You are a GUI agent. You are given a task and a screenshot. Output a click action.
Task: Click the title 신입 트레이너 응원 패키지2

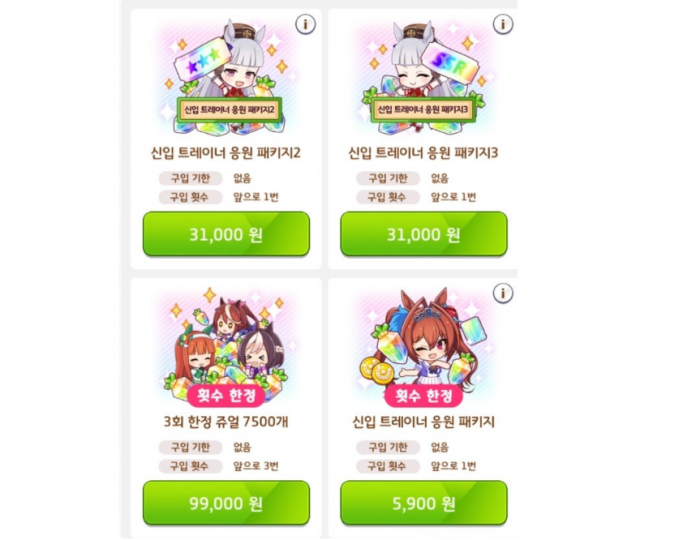point(226,153)
